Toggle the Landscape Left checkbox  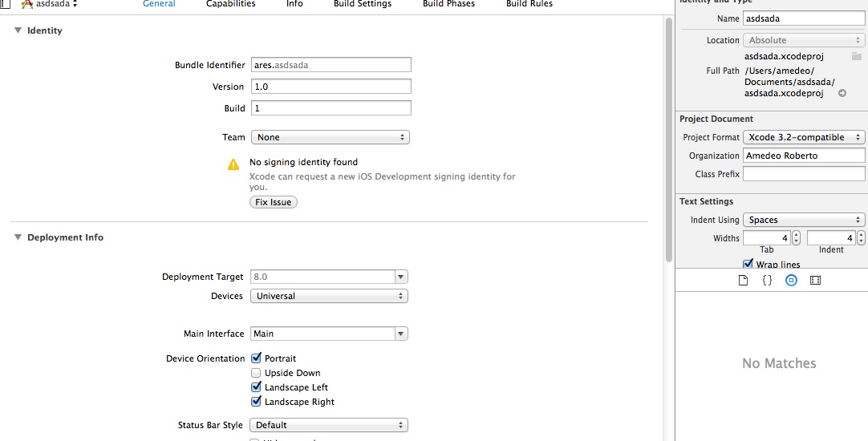click(256, 386)
